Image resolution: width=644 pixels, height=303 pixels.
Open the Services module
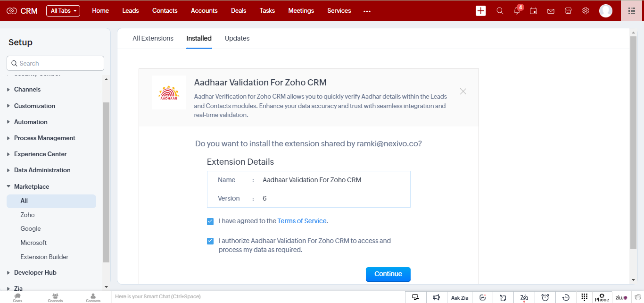339,11
